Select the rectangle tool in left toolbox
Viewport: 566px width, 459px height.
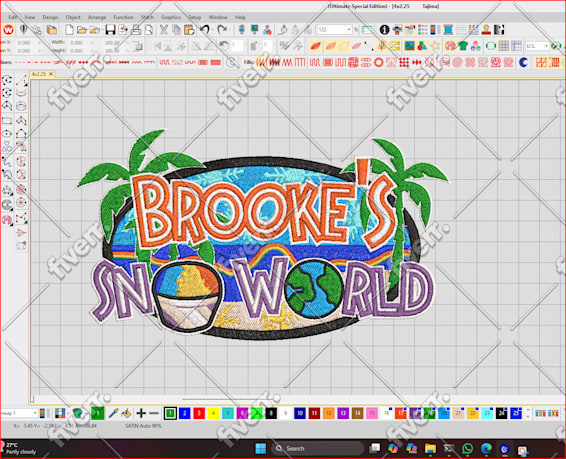click(x=6, y=121)
